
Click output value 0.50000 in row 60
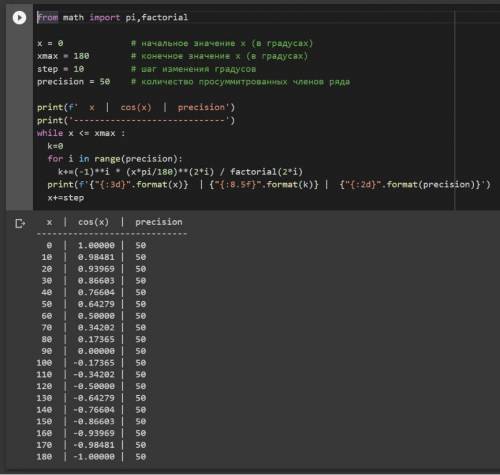point(96,316)
